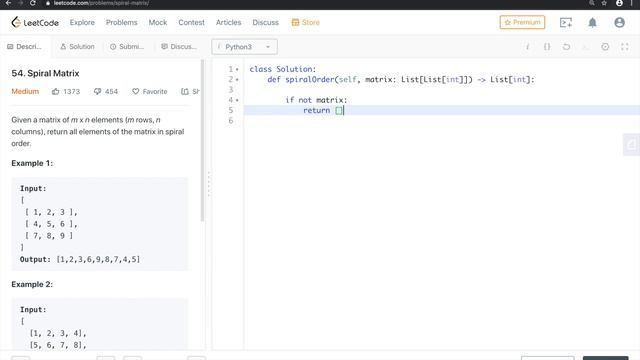The height and width of the screenshot is (360, 640).
Task: Click the Example 1: heading
Action: tap(32, 163)
